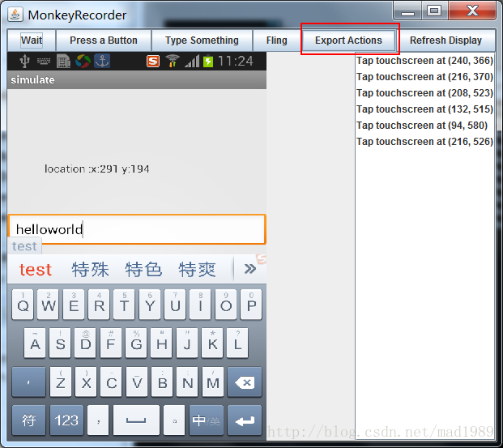Tap the D key
The width and height of the screenshot is (503, 448).
tap(85, 343)
